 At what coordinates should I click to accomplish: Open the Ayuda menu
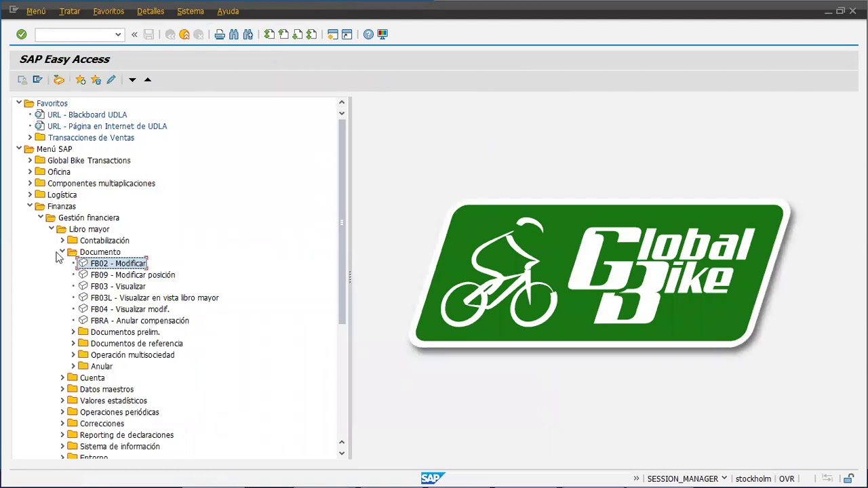(x=228, y=12)
